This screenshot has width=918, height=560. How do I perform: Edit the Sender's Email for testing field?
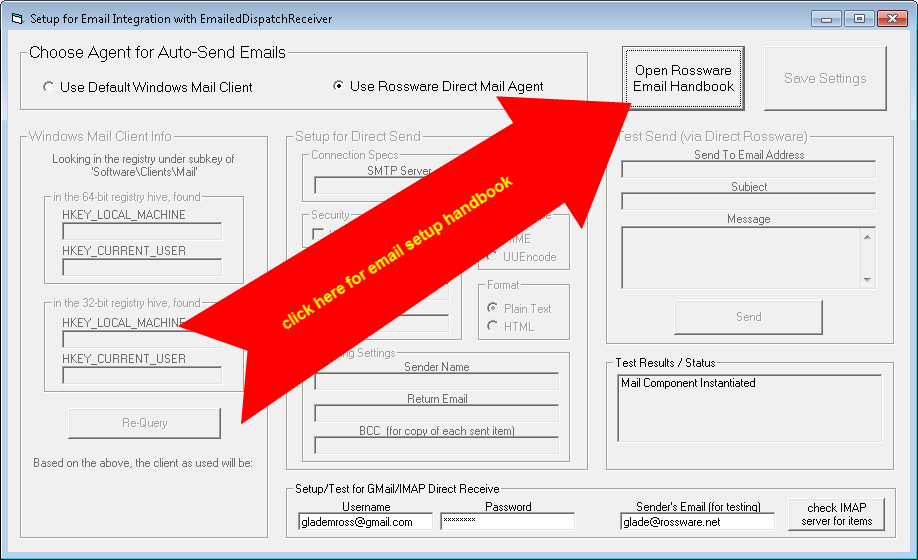tap(697, 522)
